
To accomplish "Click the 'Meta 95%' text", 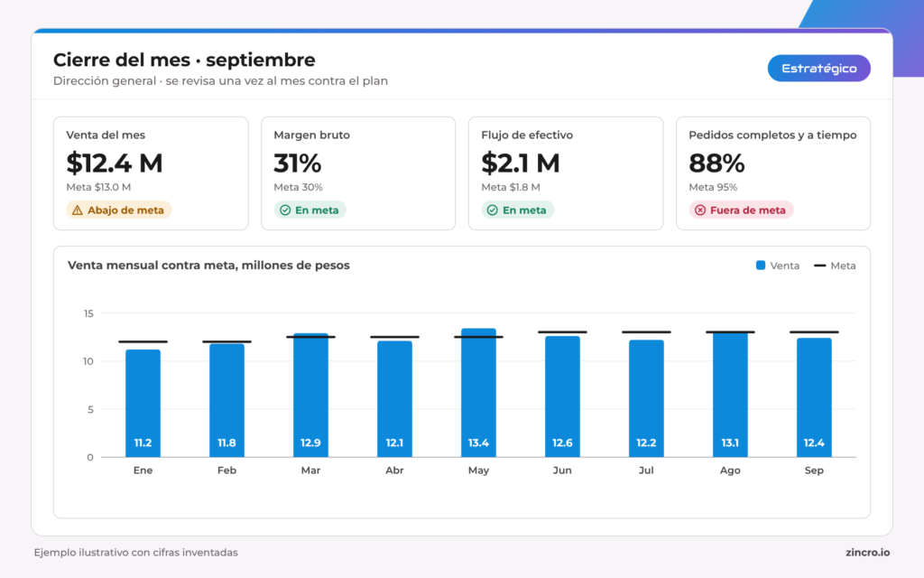I will [x=713, y=187].
